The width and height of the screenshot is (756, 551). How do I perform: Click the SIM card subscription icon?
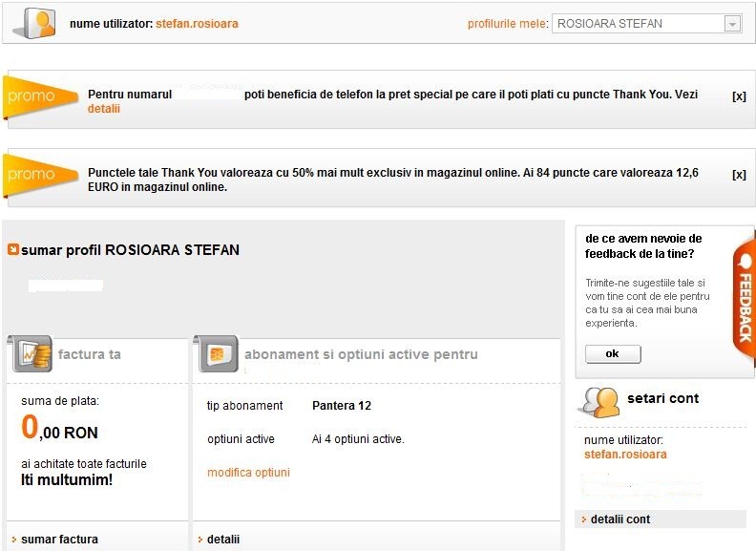pos(217,353)
